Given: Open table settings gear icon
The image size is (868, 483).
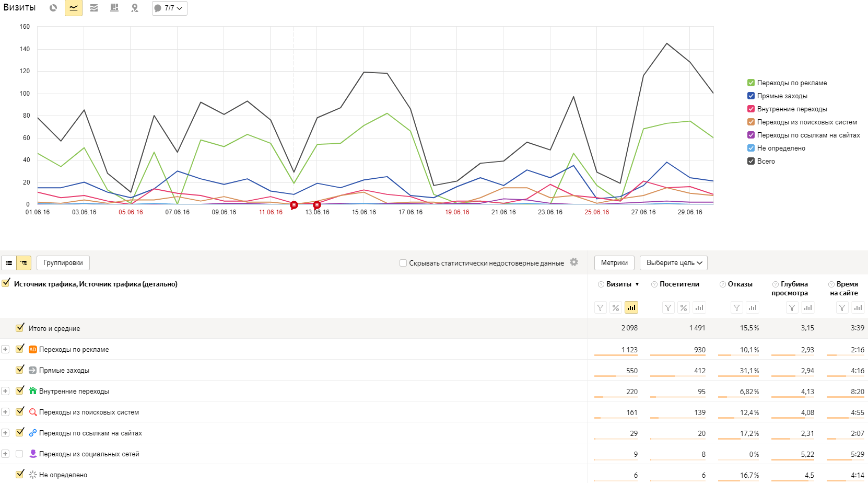Looking at the screenshot, I should coord(574,262).
